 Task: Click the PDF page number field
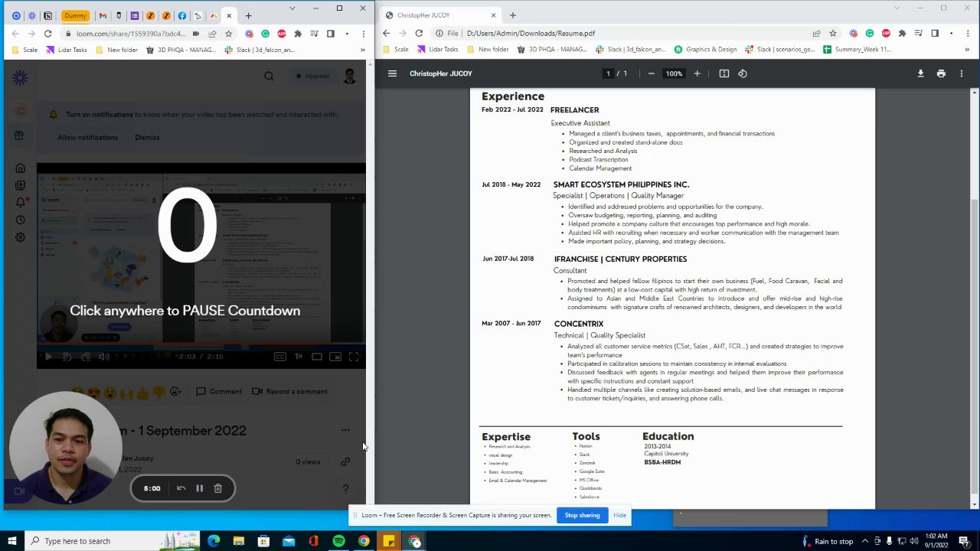pos(608,73)
